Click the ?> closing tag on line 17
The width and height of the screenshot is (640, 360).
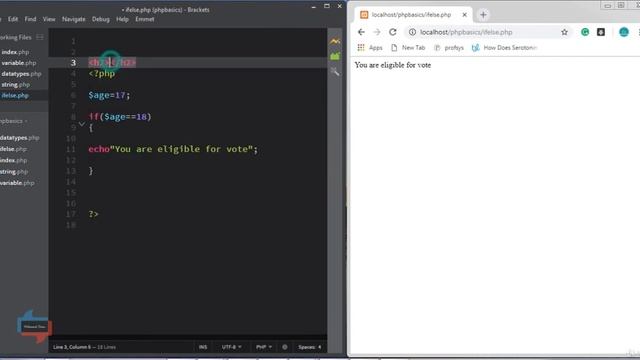click(93, 214)
